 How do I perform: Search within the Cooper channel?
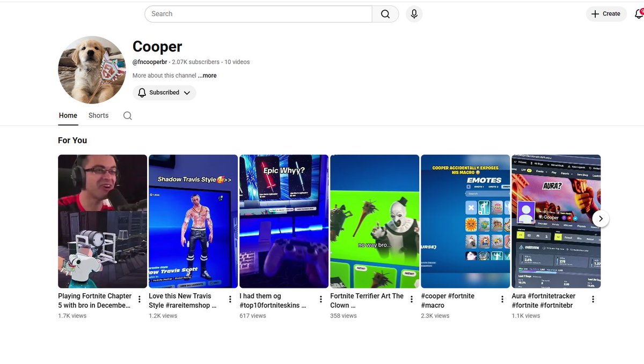coord(127,115)
